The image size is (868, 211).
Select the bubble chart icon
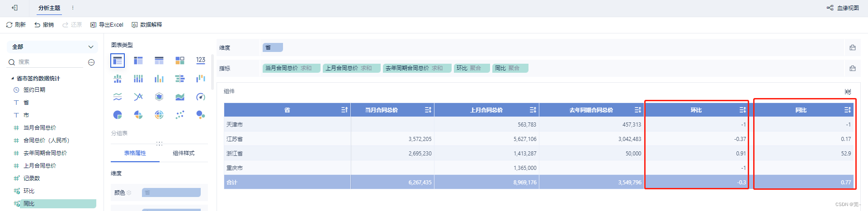[x=201, y=115]
